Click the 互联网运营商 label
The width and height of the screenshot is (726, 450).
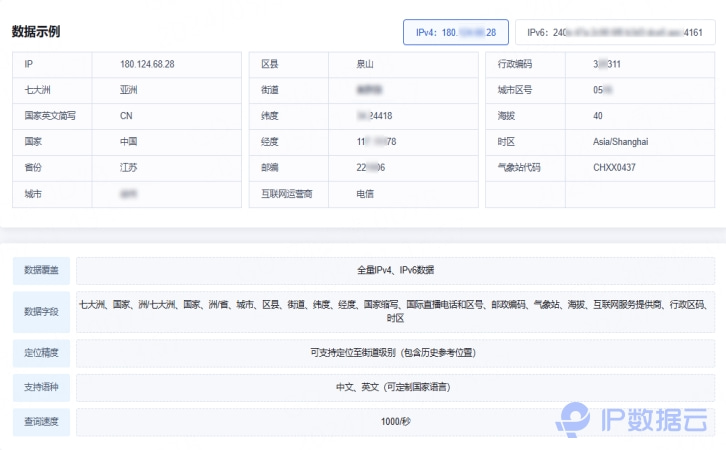click(x=287, y=194)
